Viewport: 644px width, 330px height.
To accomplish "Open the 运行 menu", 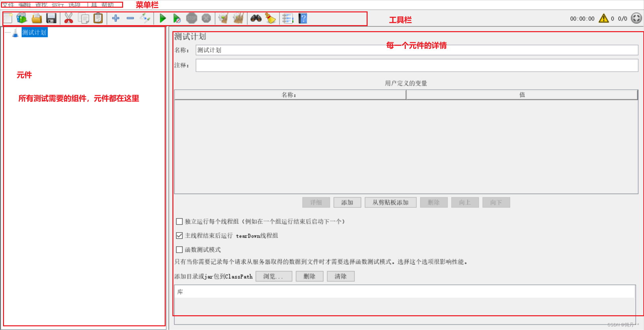I will pos(58,5).
